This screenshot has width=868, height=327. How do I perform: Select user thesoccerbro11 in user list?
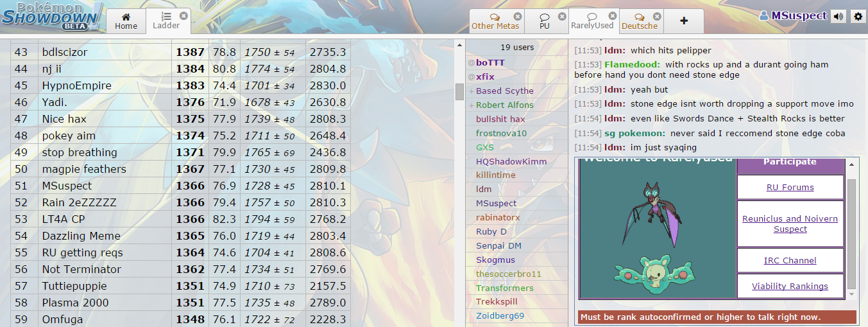517,274
